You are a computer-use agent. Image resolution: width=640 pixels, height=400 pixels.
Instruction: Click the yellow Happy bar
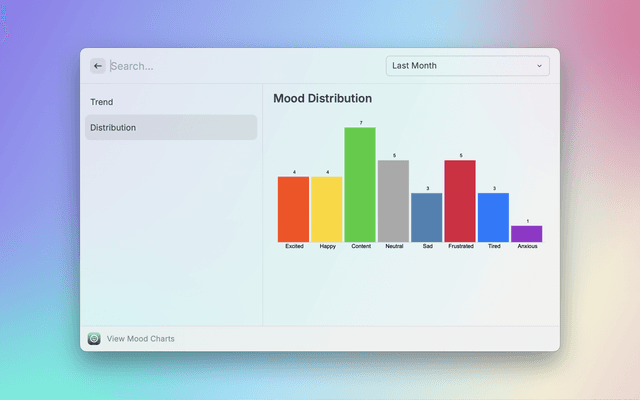point(327,209)
